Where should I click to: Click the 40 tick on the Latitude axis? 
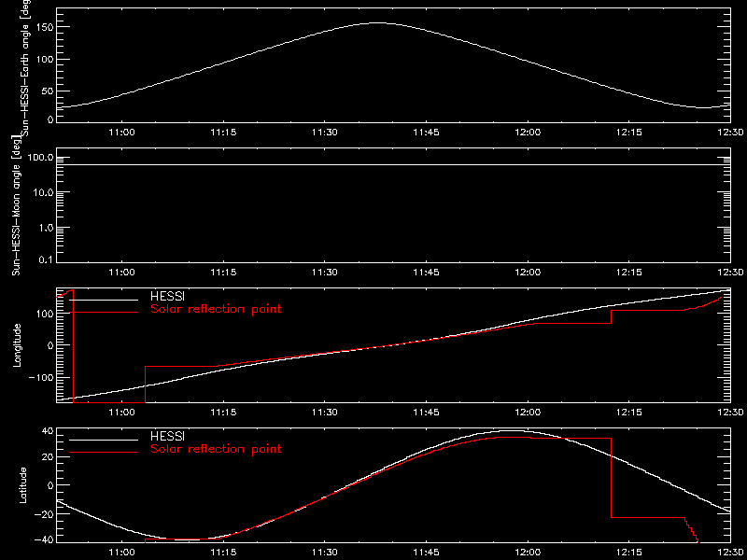click(x=48, y=432)
